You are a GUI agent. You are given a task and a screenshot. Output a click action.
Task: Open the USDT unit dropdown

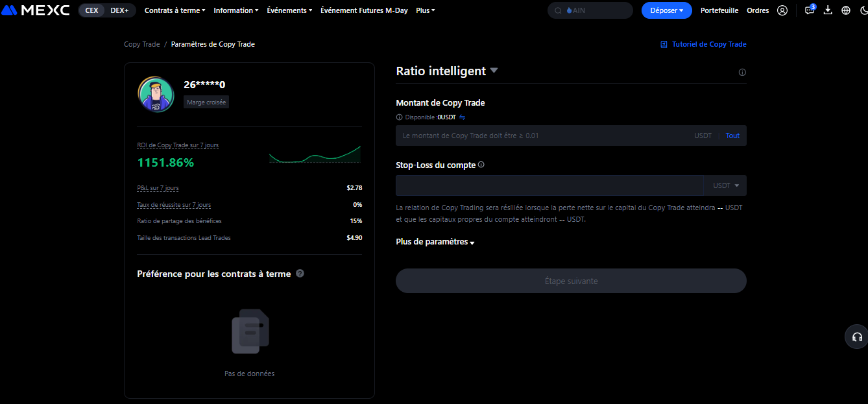click(x=725, y=185)
